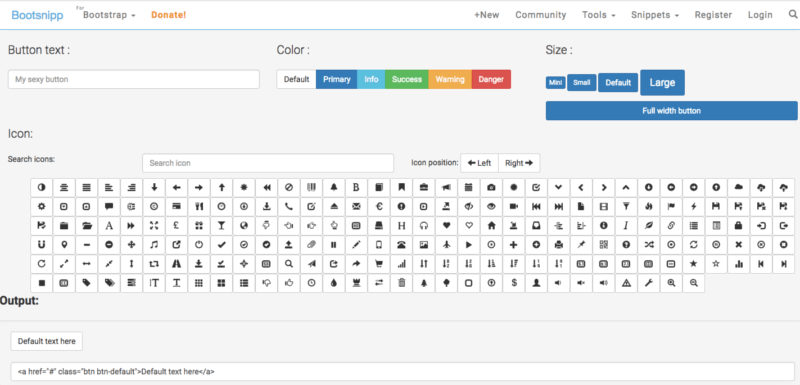
Task: Click the Donate! link
Action: [x=168, y=15]
